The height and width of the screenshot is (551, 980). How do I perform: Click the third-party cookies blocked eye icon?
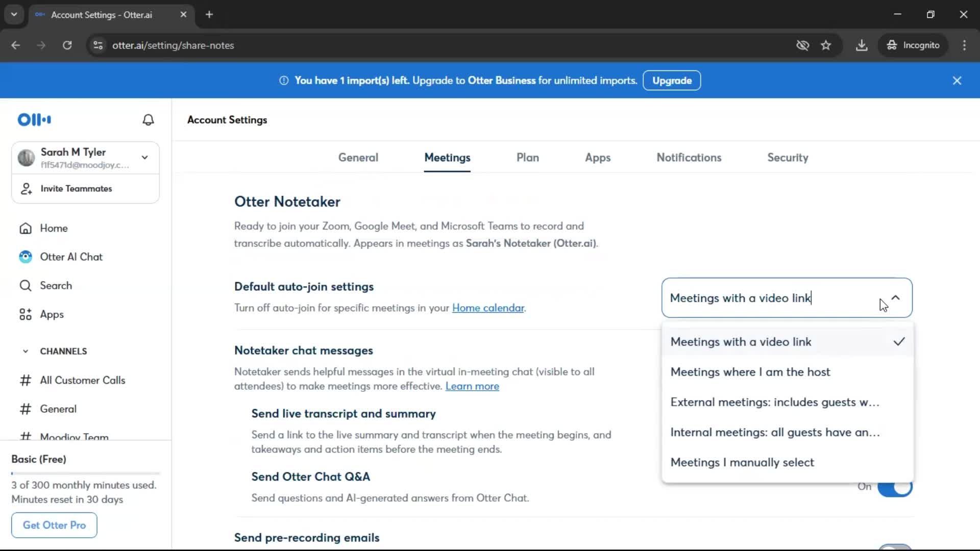(802, 45)
